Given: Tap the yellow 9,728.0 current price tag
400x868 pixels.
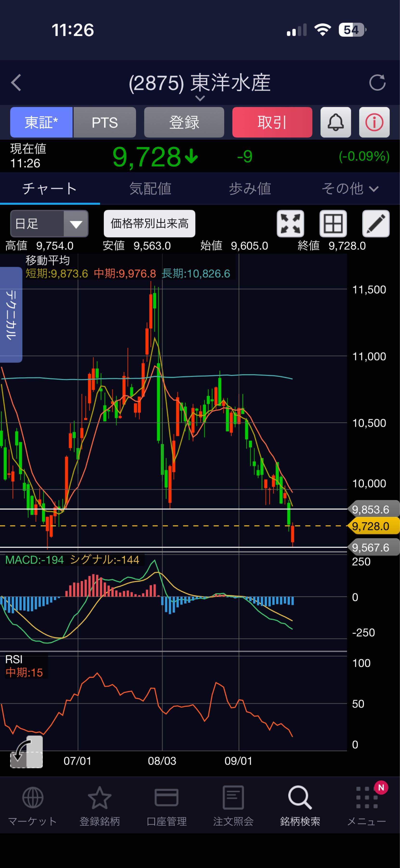Looking at the screenshot, I should point(373,526).
